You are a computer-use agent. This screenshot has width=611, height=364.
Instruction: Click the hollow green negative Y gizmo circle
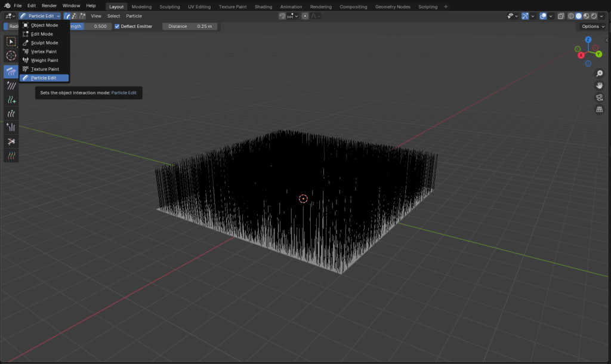click(578, 49)
